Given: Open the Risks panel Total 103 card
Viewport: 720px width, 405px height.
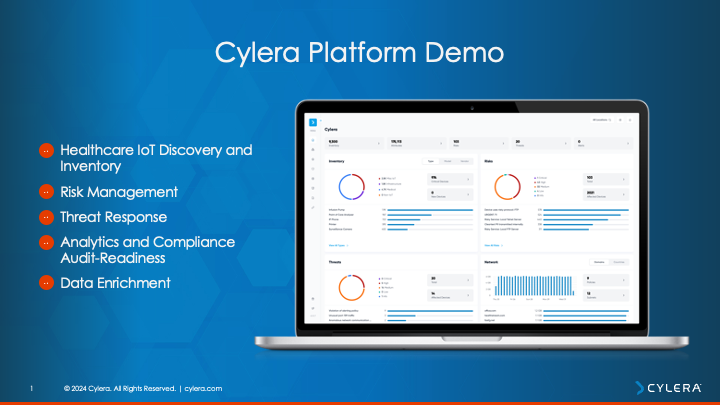Looking at the screenshot, I should click(x=606, y=179).
